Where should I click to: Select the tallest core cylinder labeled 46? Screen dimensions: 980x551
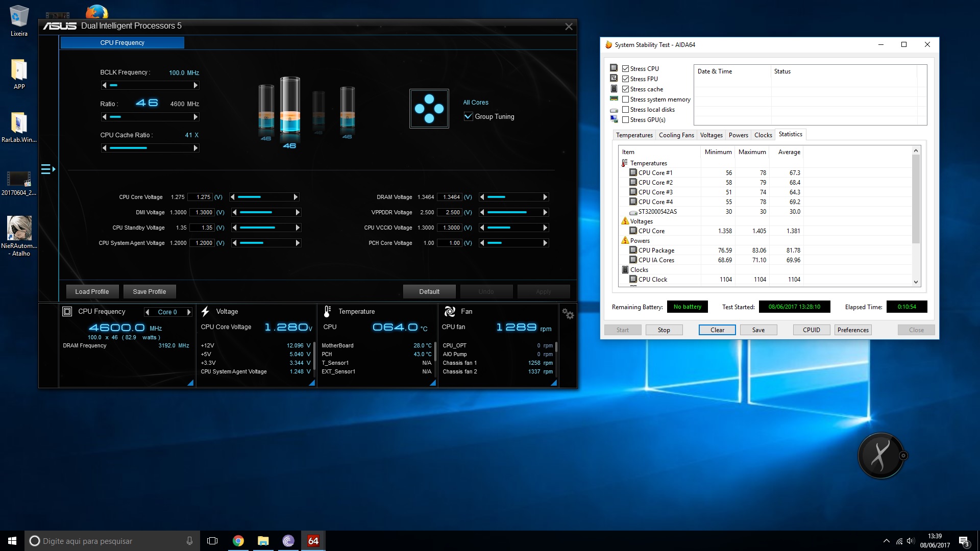click(290, 106)
